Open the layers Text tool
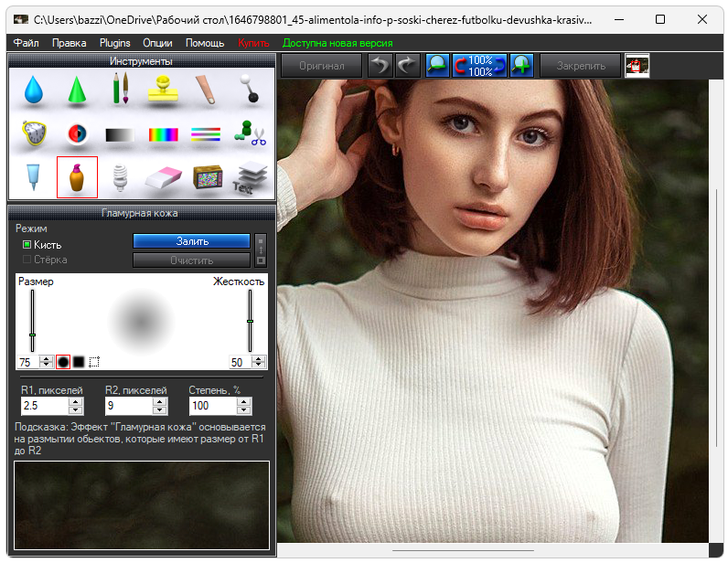 click(249, 178)
